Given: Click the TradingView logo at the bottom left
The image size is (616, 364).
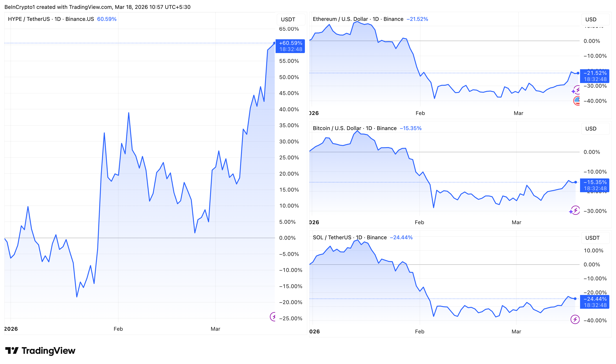Looking at the screenshot, I should [40, 350].
